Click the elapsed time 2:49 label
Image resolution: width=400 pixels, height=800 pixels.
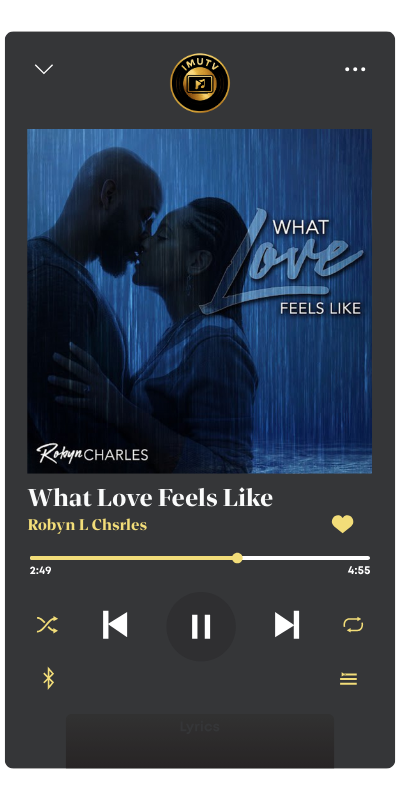pos(40,571)
